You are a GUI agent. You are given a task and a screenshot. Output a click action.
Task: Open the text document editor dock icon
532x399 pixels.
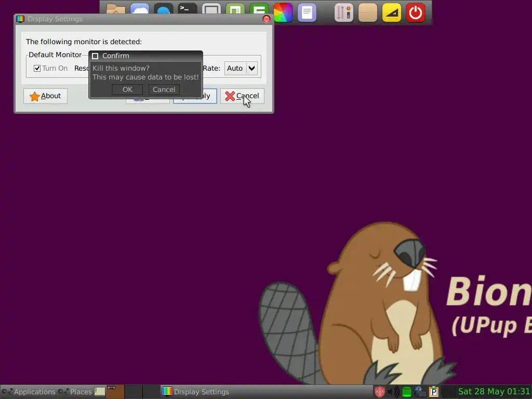(307, 12)
